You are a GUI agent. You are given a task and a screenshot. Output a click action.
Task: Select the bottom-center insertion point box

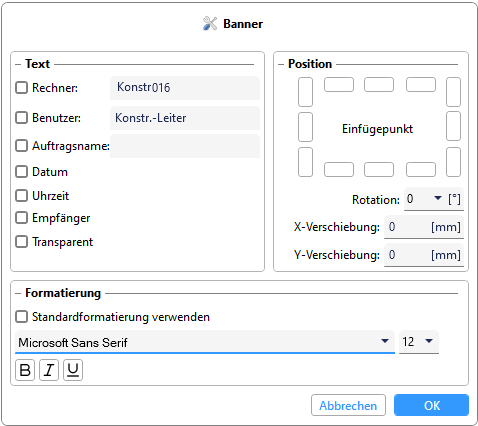click(379, 169)
